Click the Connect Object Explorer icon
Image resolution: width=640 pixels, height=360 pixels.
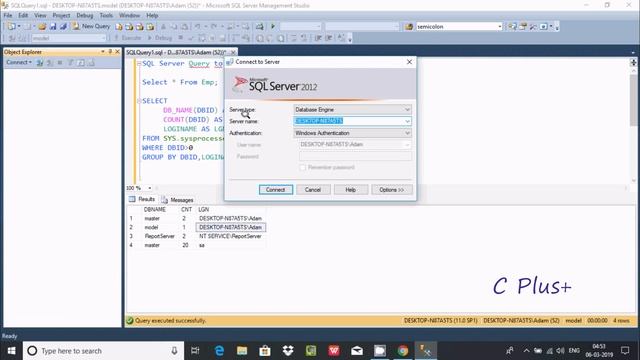tap(40, 62)
